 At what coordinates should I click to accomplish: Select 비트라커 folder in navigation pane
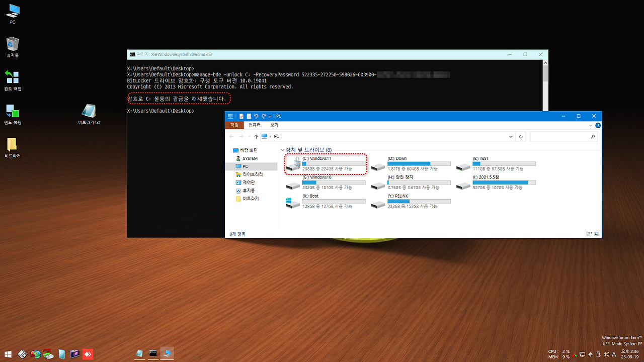coord(248,199)
